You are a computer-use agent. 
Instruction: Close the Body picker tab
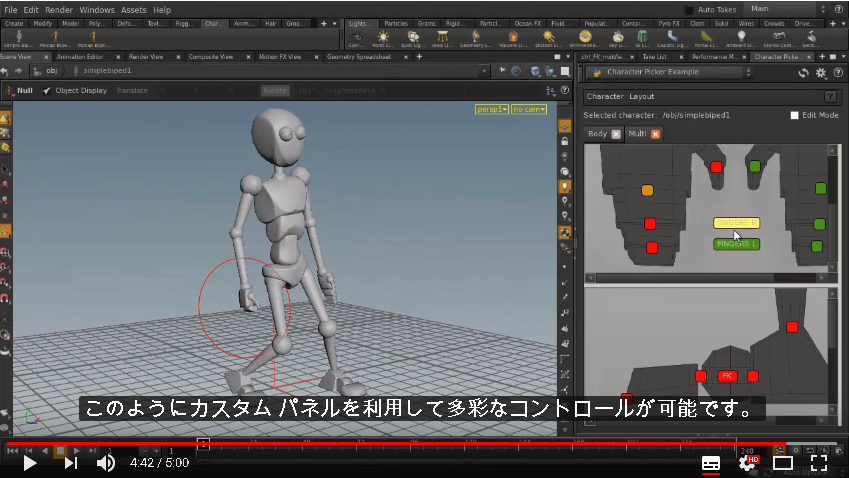pyautogui.click(x=616, y=134)
